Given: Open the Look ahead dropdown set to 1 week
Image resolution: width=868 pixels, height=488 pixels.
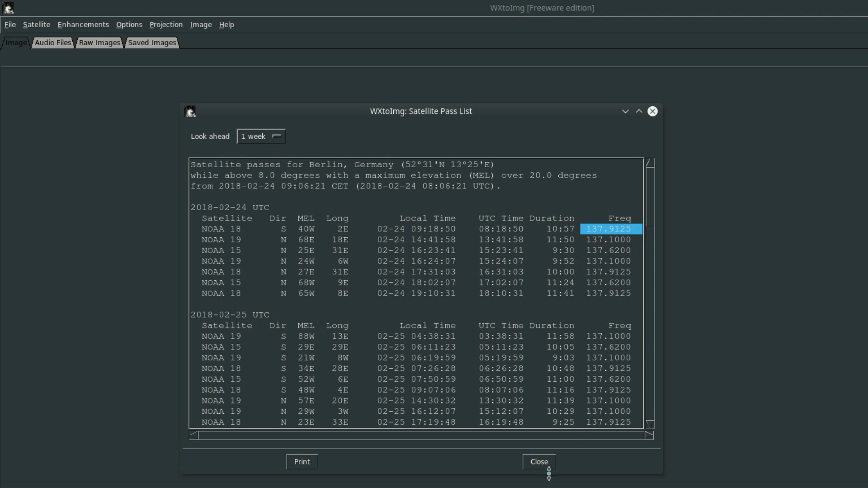Looking at the screenshot, I should tap(261, 136).
